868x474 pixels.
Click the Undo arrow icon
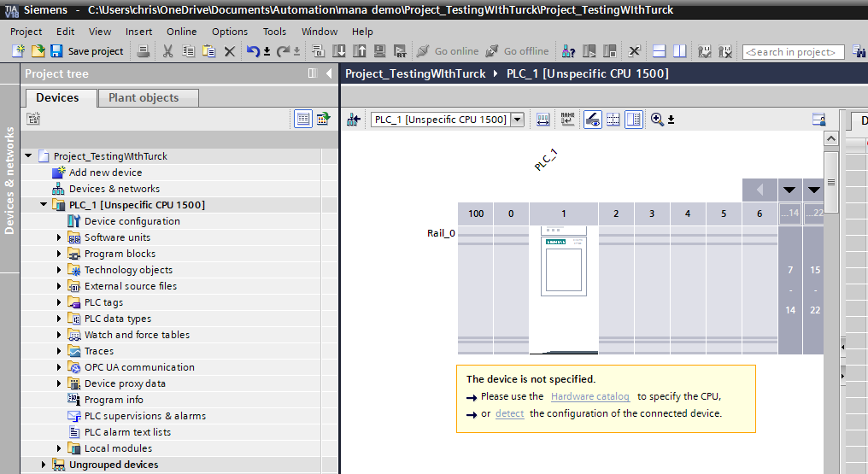point(253,51)
